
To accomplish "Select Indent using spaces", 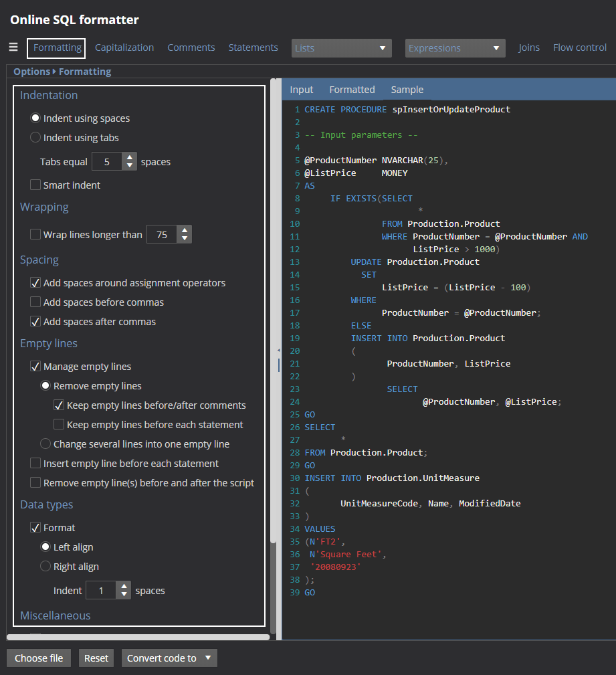I will [x=35, y=118].
